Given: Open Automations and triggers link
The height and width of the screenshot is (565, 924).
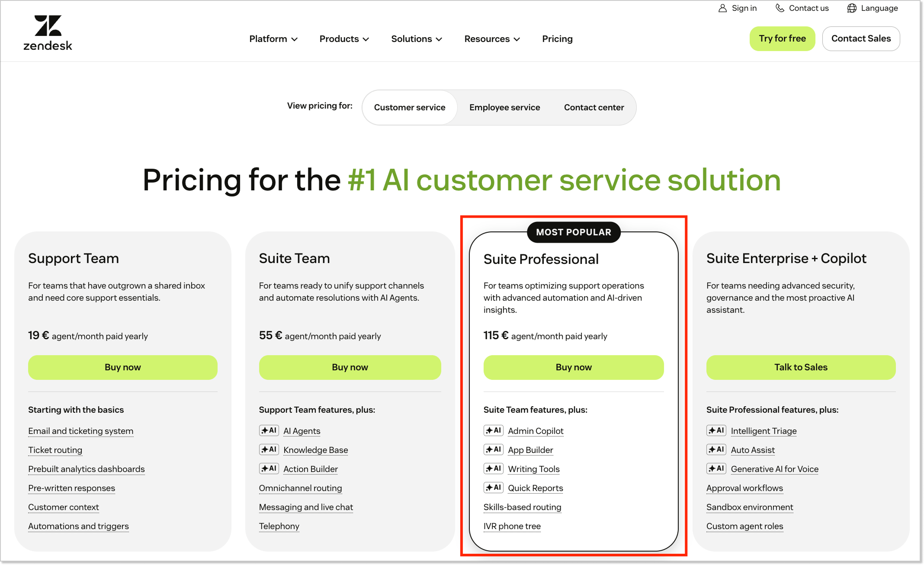Looking at the screenshot, I should pos(78,526).
